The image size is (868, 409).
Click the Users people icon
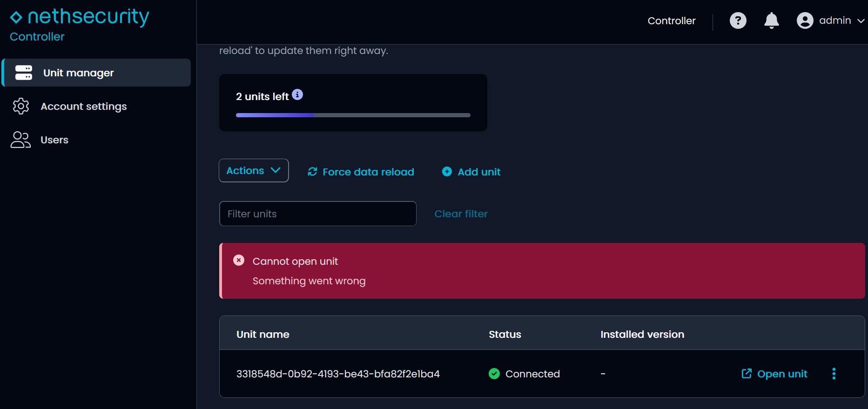(20, 140)
